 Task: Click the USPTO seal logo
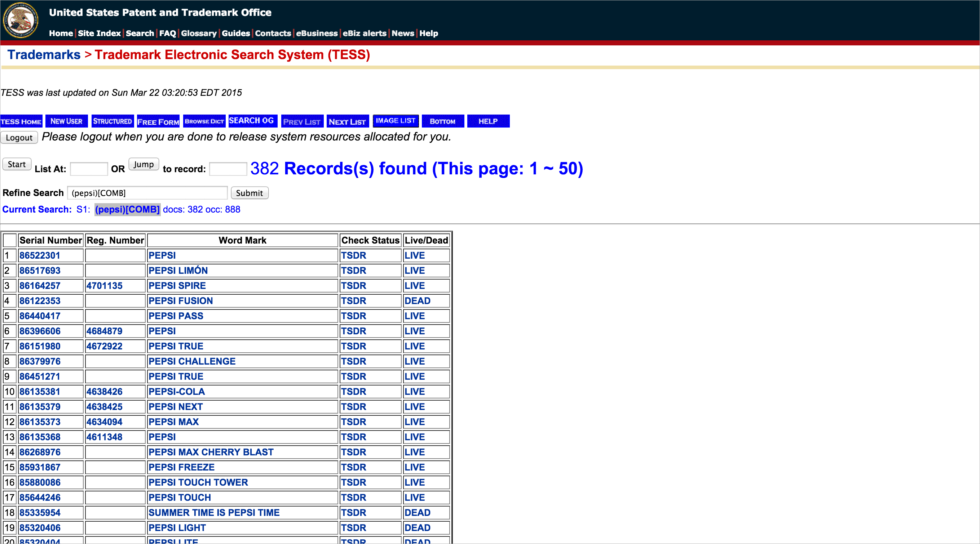coord(21,20)
